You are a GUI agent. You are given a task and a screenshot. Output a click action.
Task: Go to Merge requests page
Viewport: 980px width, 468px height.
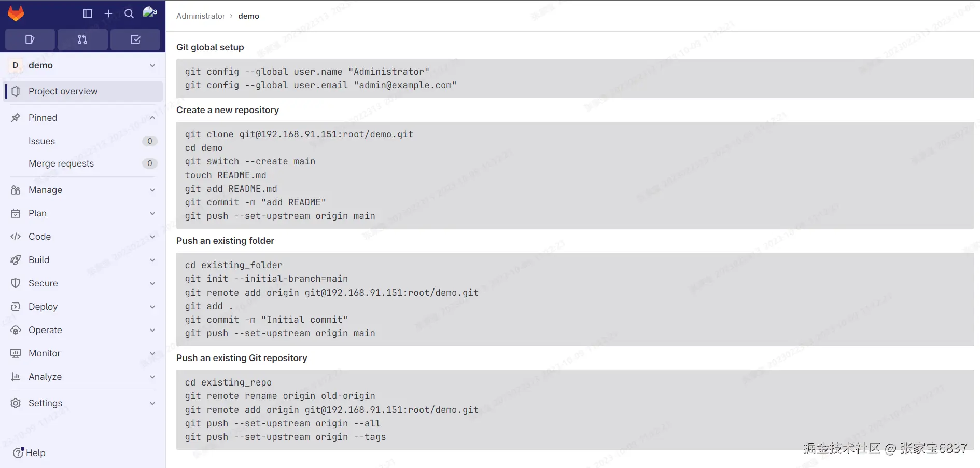[x=61, y=163]
